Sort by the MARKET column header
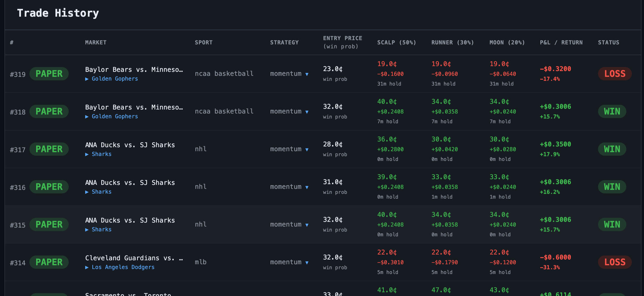Image resolution: width=644 pixels, height=296 pixels. coord(96,42)
